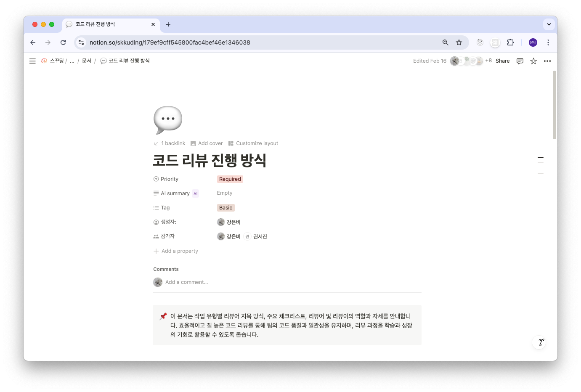This screenshot has height=392, width=581.
Task: Open the Notion page three-dot options menu
Action: tap(547, 61)
